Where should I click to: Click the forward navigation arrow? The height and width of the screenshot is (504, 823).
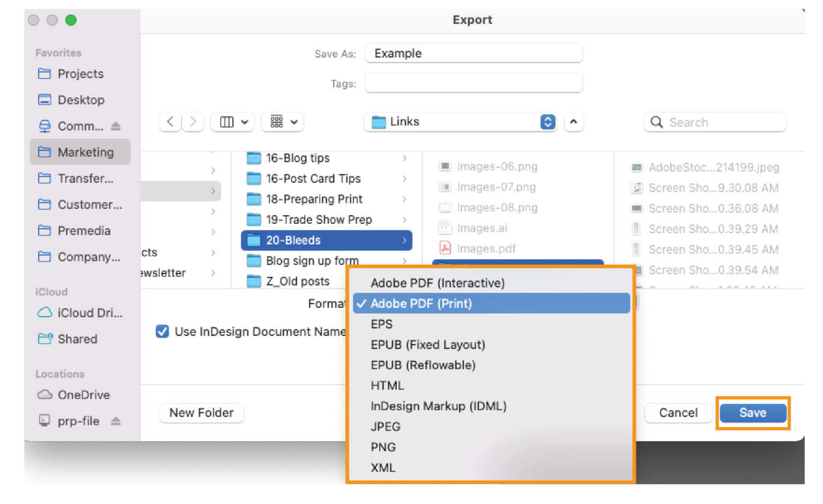(193, 122)
